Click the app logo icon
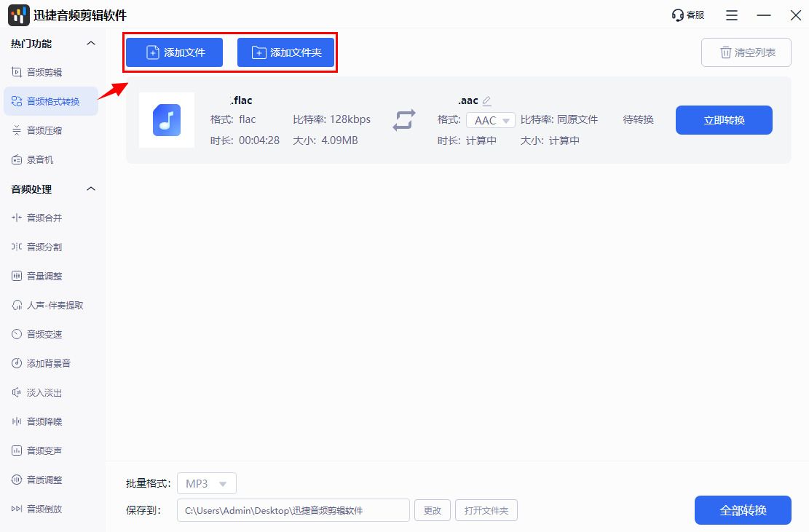 tap(19, 15)
